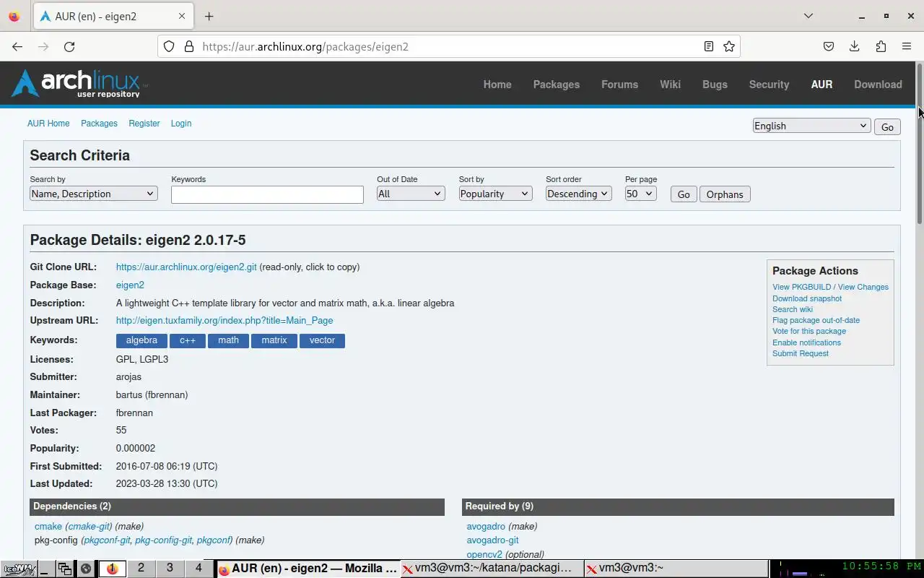The width and height of the screenshot is (924, 578).
Task: Click the vector keyword tag
Action: coord(322,340)
